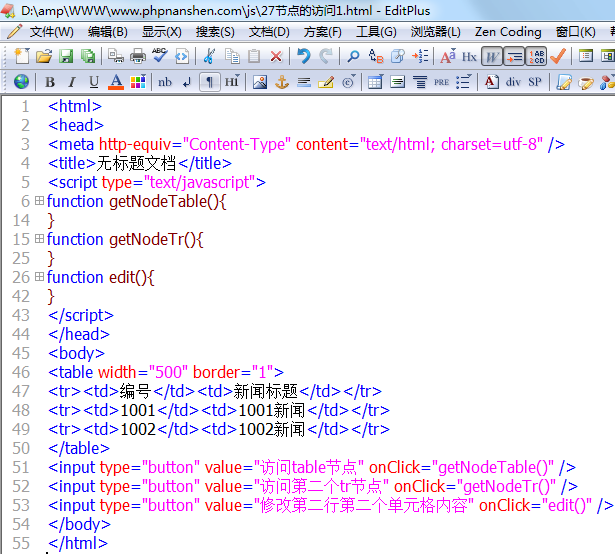Screen dimensions: 615x554
Task: Open the 显示(X) menu
Action: (x=162, y=32)
